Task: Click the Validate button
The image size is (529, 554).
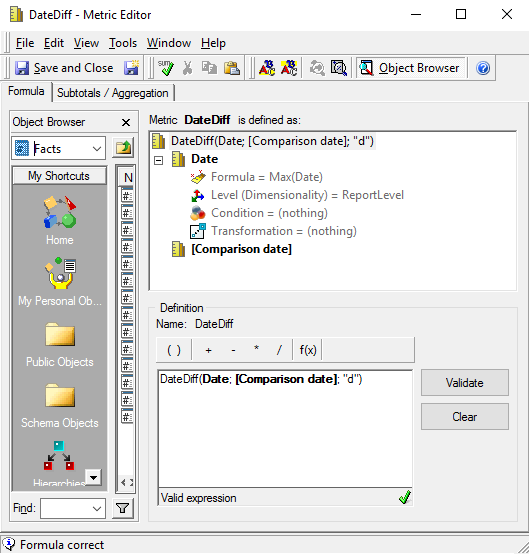Action: coord(465,383)
